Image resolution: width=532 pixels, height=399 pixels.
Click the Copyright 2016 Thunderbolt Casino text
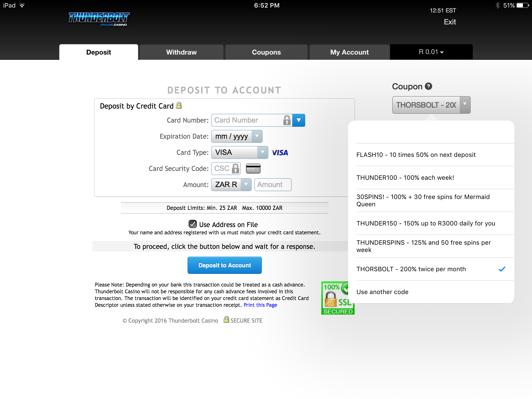(x=170, y=321)
